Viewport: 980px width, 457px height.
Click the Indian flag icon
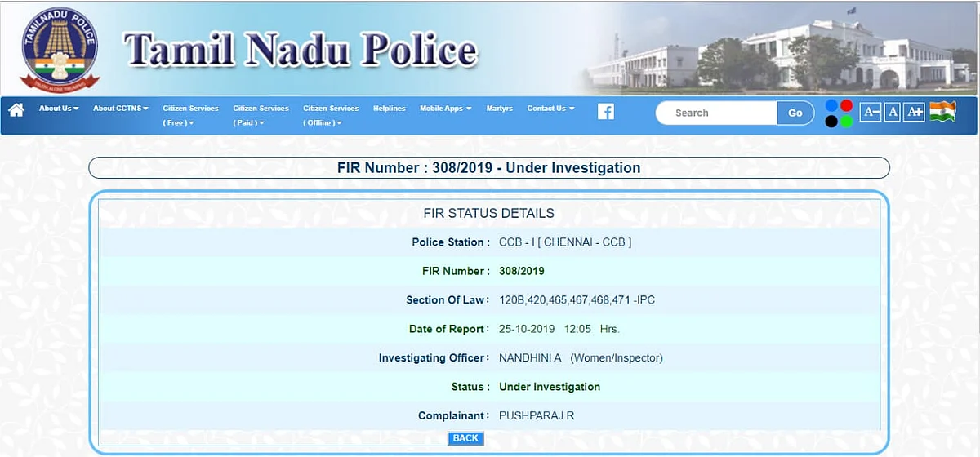942,112
